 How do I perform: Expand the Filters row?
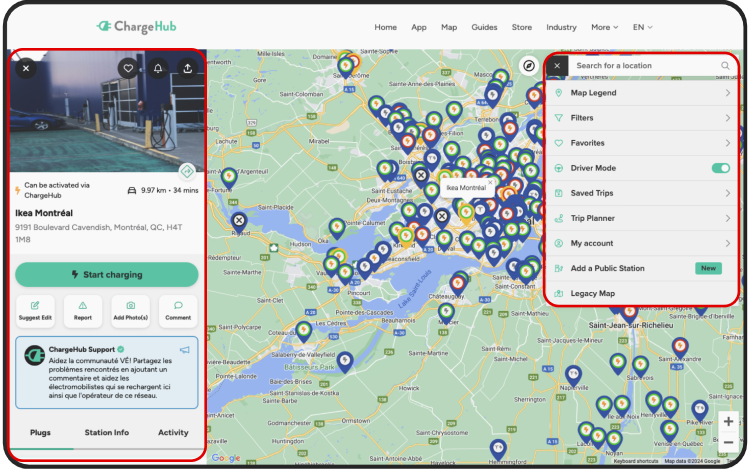[641, 118]
